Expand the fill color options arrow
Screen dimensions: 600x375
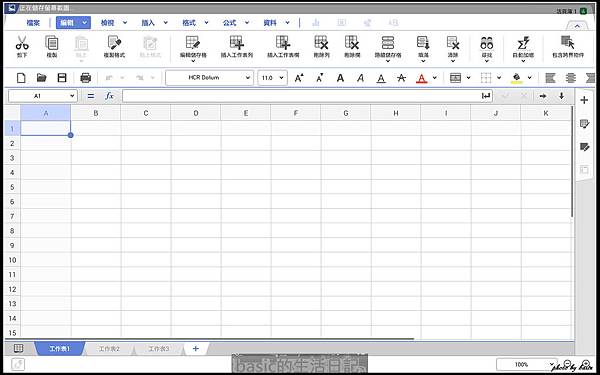(530, 78)
